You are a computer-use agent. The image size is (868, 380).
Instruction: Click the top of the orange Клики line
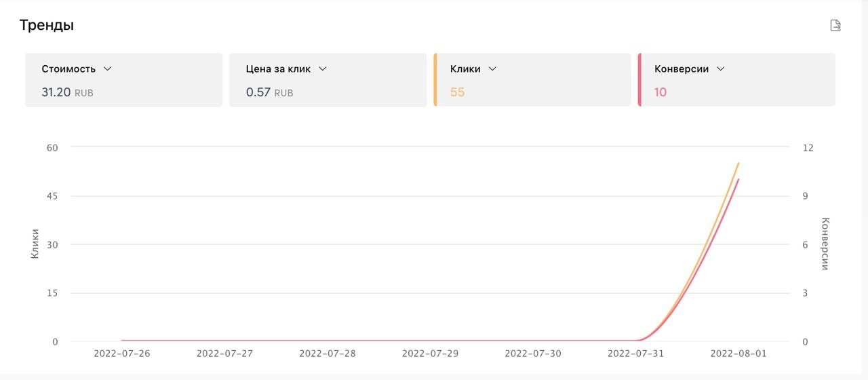pyautogui.click(x=738, y=164)
